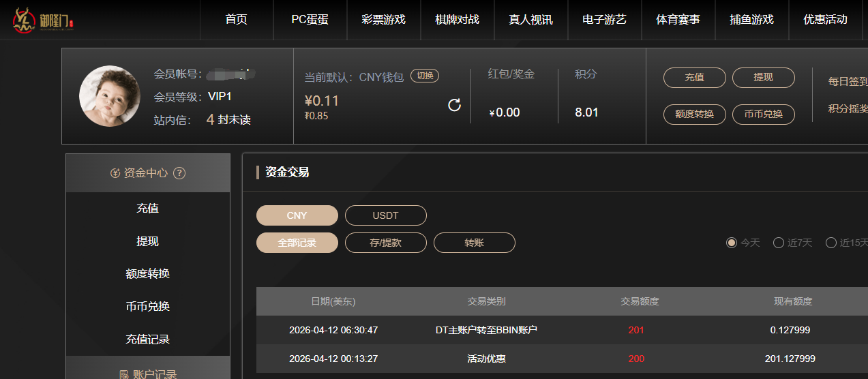
Task: Open the 真人视讯 navigation menu
Action: pos(530,20)
